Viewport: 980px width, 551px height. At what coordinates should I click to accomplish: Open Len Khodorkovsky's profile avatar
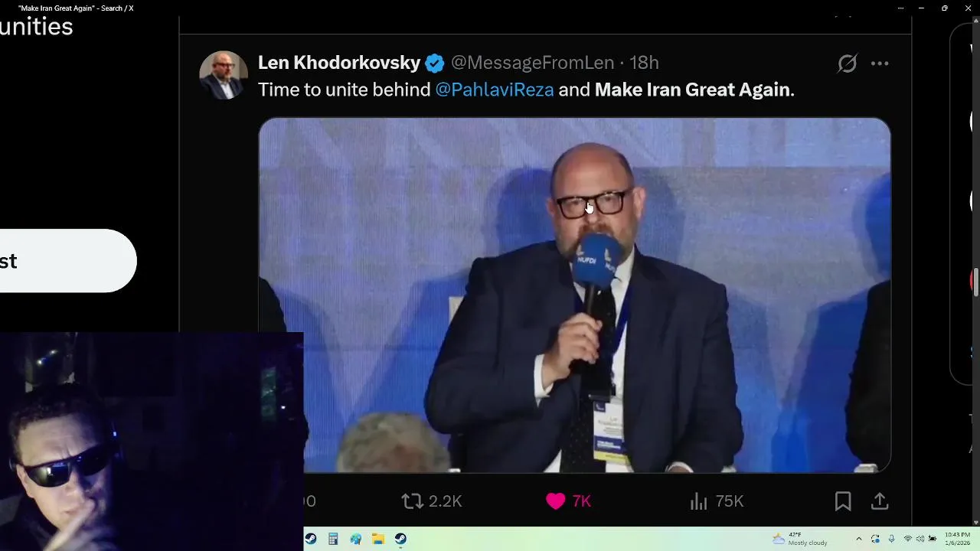click(x=224, y=75)
